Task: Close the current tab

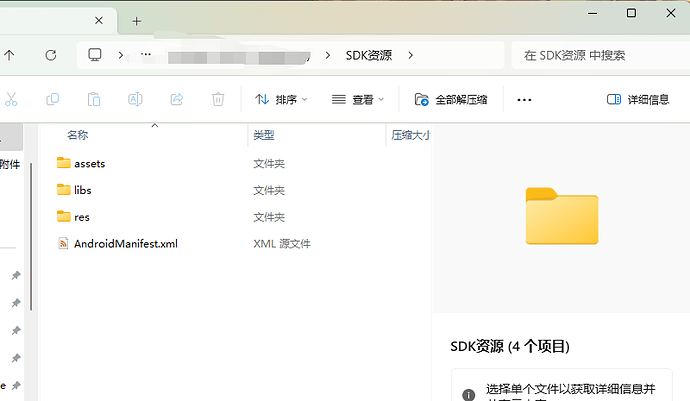Action: coord(99,21)
